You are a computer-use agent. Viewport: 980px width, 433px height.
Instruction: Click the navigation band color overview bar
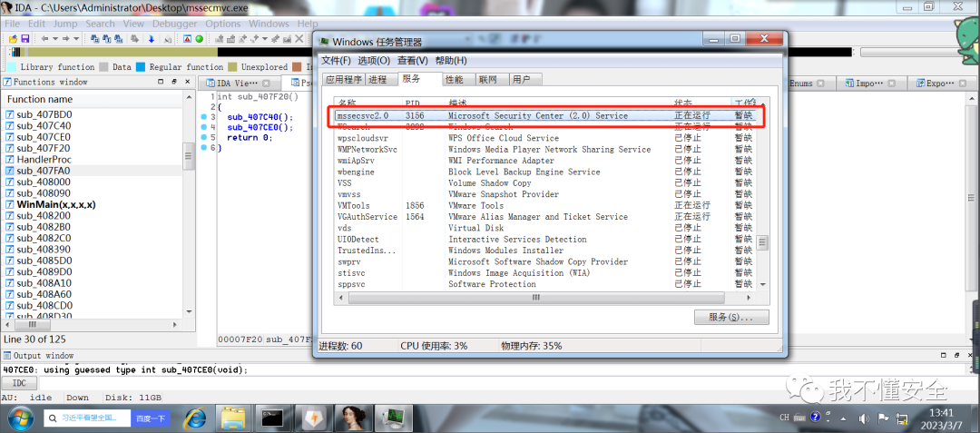coord(162,53)
